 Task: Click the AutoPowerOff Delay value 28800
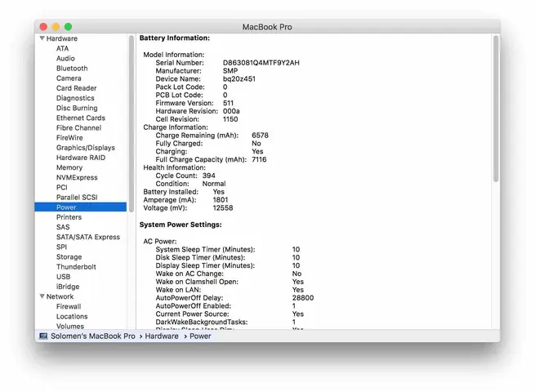(303, 297)
